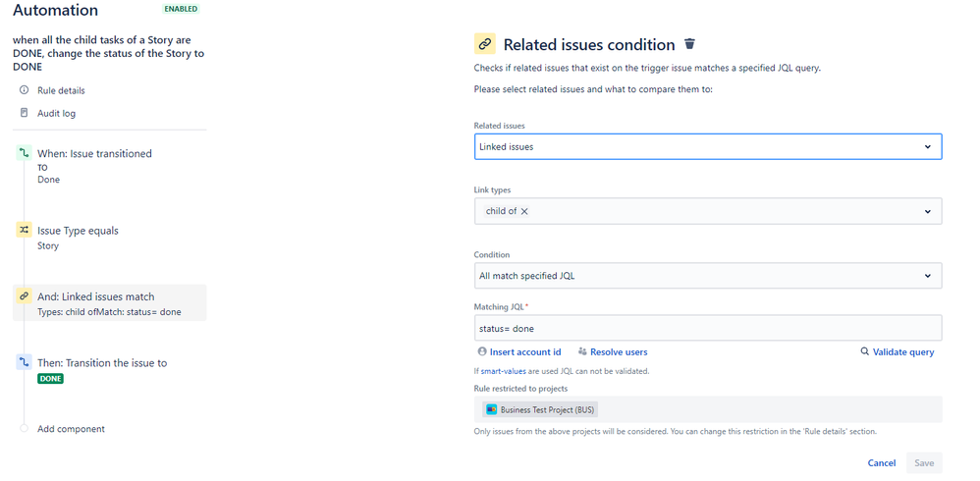The width and height of the screenshot is (980, 481).
Task: Select the Transition the issue action icon
Action: [25, 362]
